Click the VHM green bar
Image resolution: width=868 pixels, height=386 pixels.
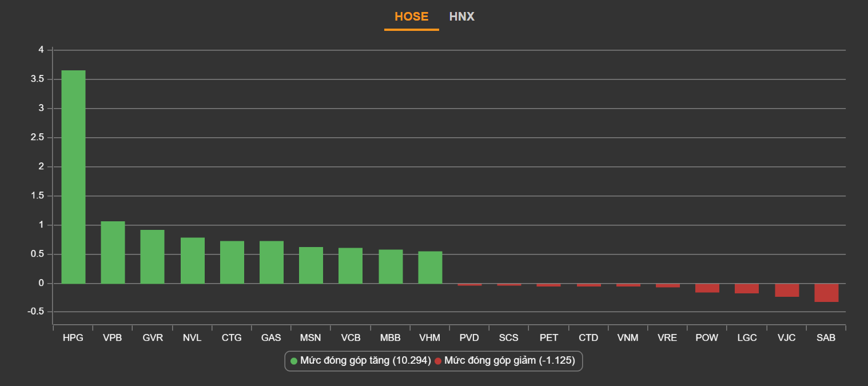point(430,268)
